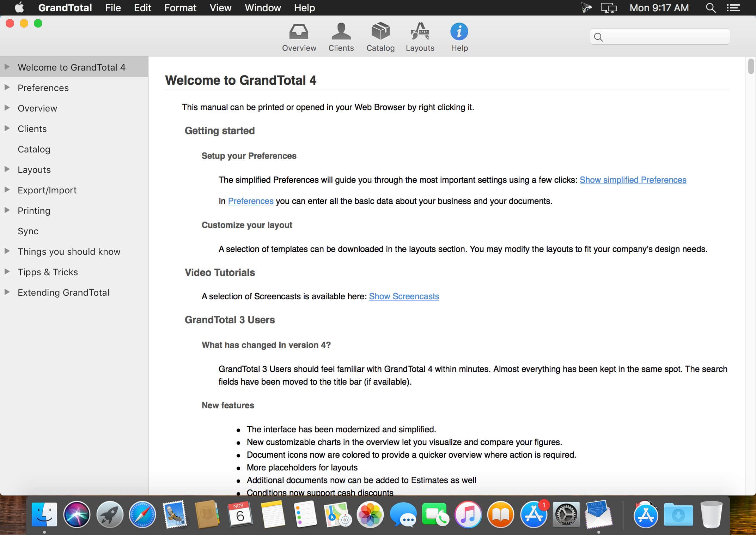This screenshot has width=756, height=535.
Task: Expand the Clients sidebar item
Action: 7,128
